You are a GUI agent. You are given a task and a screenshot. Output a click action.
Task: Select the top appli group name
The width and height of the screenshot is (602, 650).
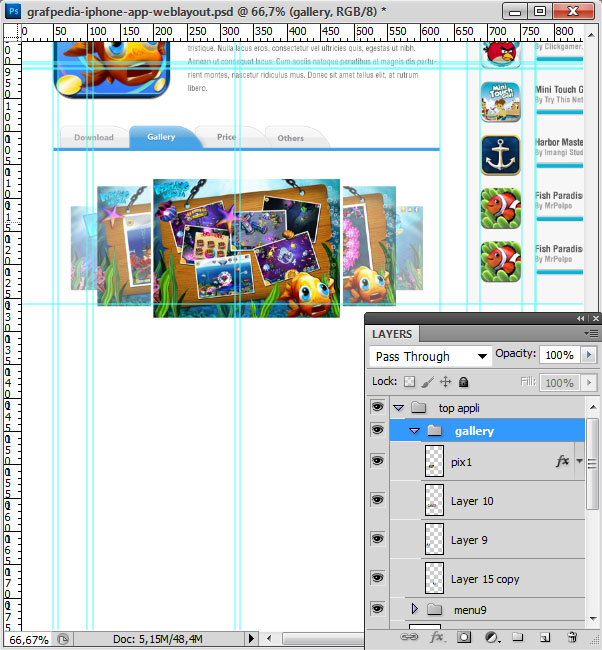pos(459,408)
